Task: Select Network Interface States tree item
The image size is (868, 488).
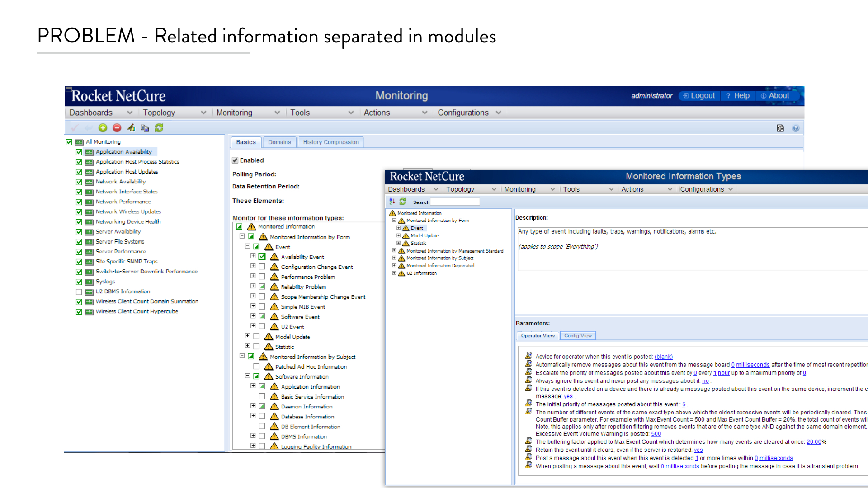Action: (127, 192)
